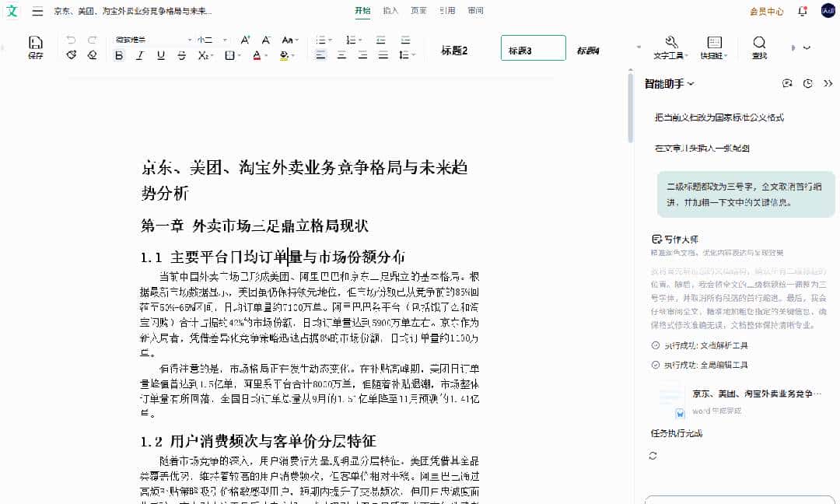
Task: Click the 查找 find icon
Action: tap(760, 43)
